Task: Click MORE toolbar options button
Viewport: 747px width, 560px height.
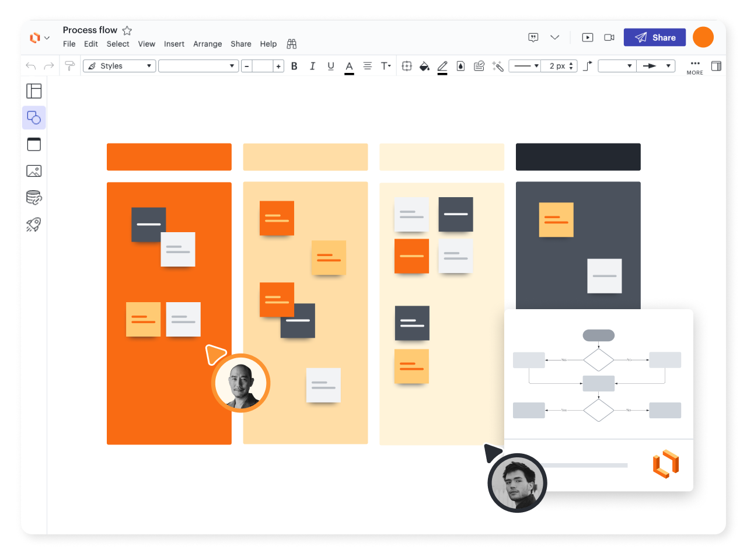Action: [694, 66]
